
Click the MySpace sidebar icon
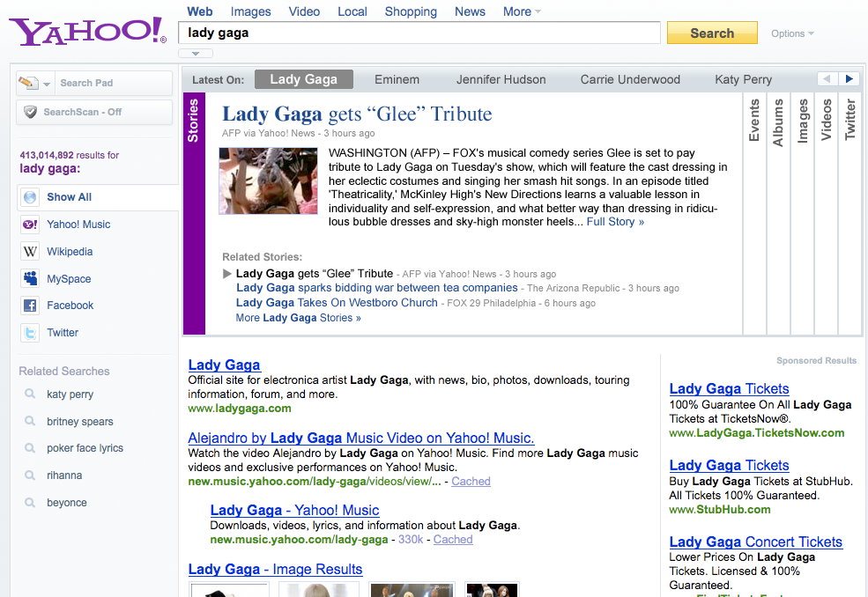30,279
